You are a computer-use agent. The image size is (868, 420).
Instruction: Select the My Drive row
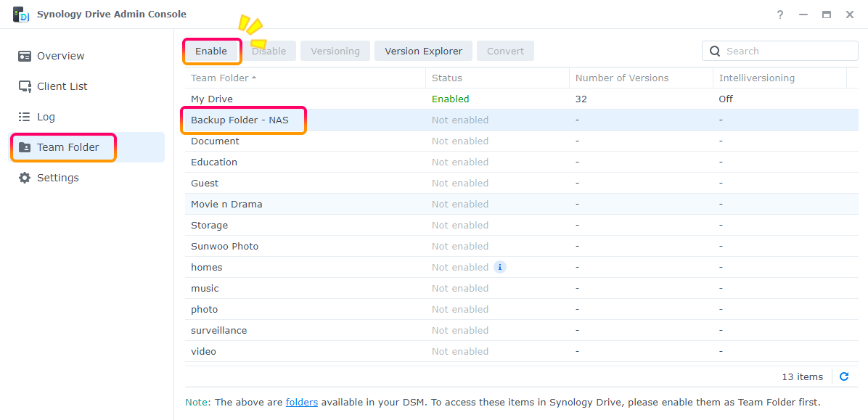[x=522, y=99]
